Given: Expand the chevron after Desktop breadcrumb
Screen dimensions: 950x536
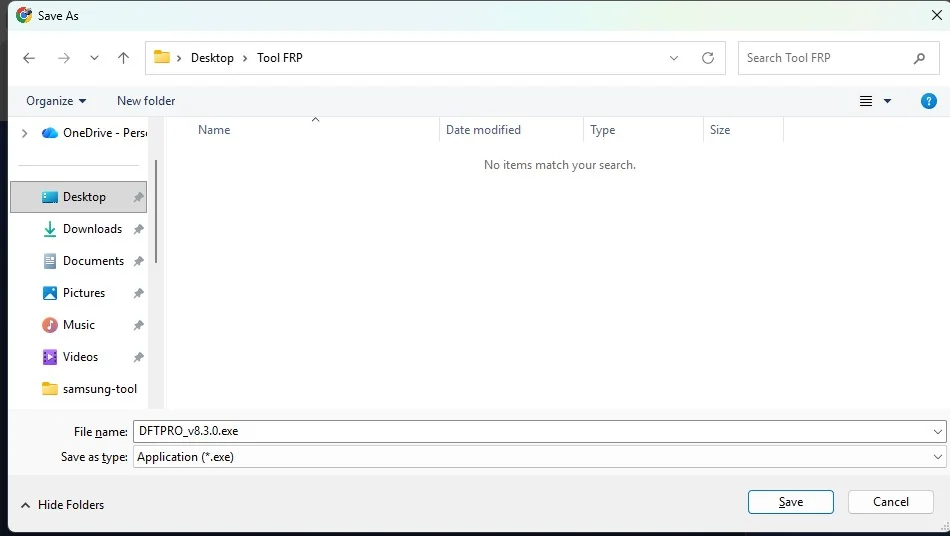Looking at the screenshot, I should coord(245,58).
